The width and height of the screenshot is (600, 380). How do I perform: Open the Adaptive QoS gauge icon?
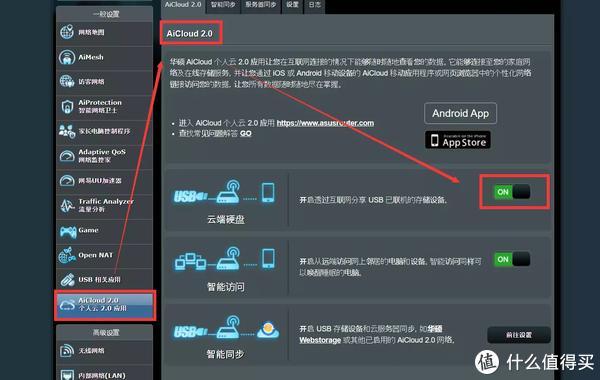click(67, 156)
